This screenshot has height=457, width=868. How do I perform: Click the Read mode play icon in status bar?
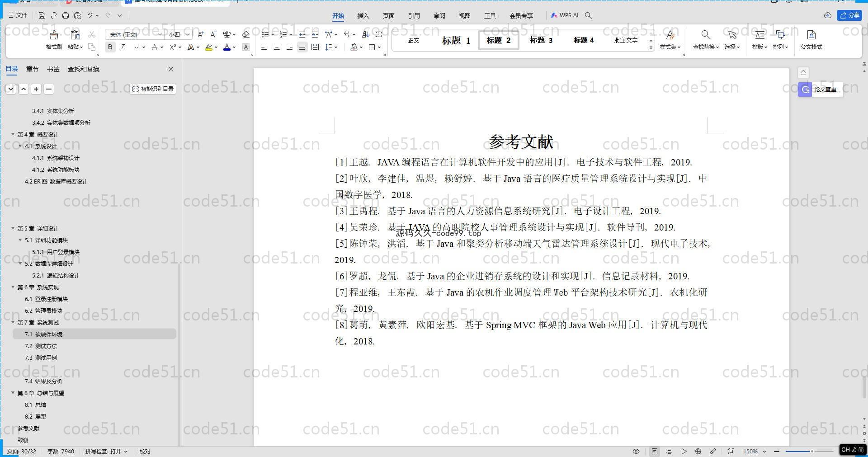[x=684, y=451]
